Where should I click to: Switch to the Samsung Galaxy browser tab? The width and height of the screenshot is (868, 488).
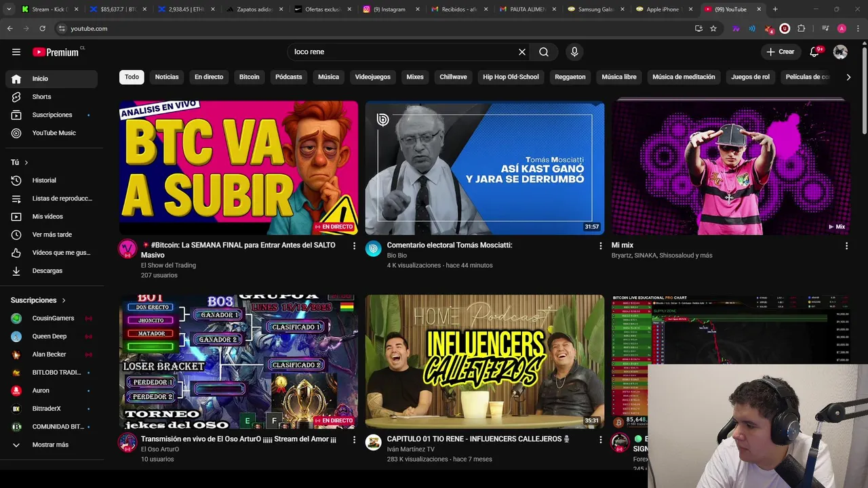coord(595,9)
